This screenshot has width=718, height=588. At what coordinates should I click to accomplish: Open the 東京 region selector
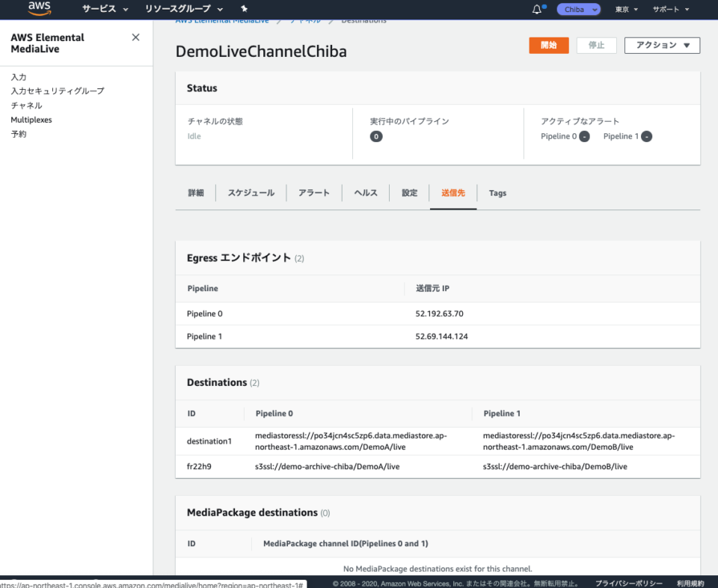point(626,9)
